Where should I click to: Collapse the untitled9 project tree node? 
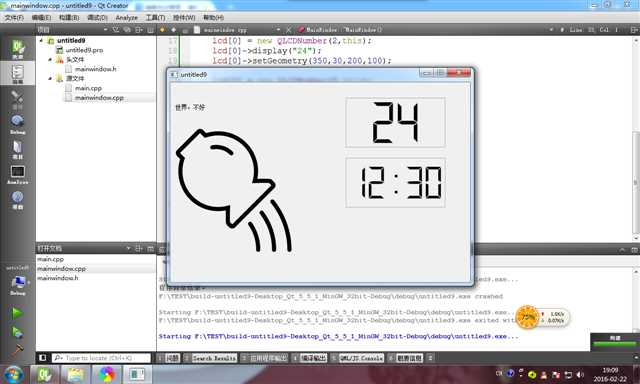(x=41, y=40)
